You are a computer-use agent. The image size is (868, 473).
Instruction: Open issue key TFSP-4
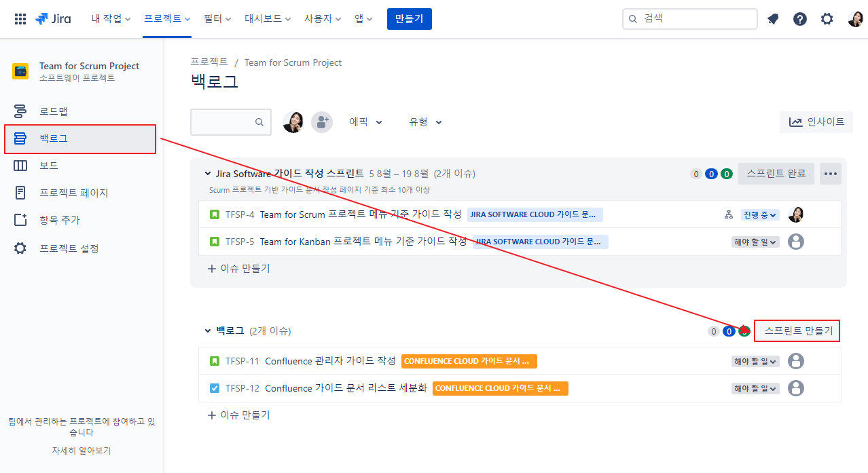240,214
